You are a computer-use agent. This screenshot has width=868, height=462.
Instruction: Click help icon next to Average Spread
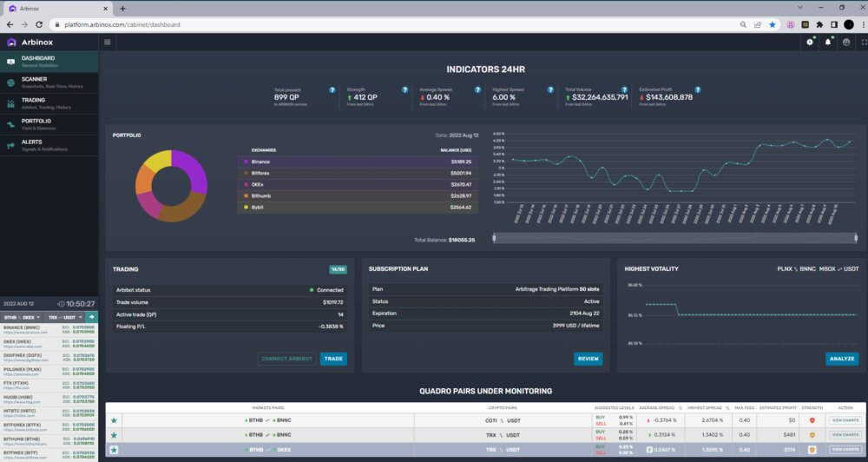pyautogui.click(x=477, y=89)
